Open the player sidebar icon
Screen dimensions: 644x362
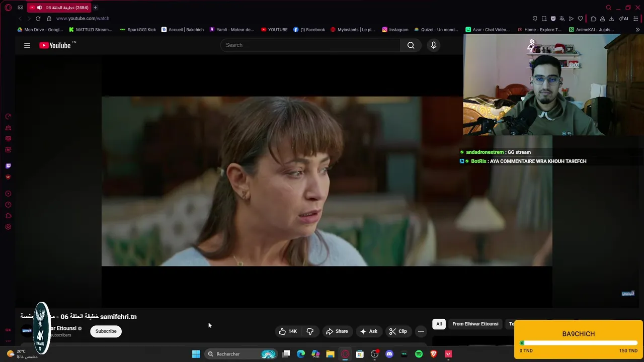click(x=8, y=194)
